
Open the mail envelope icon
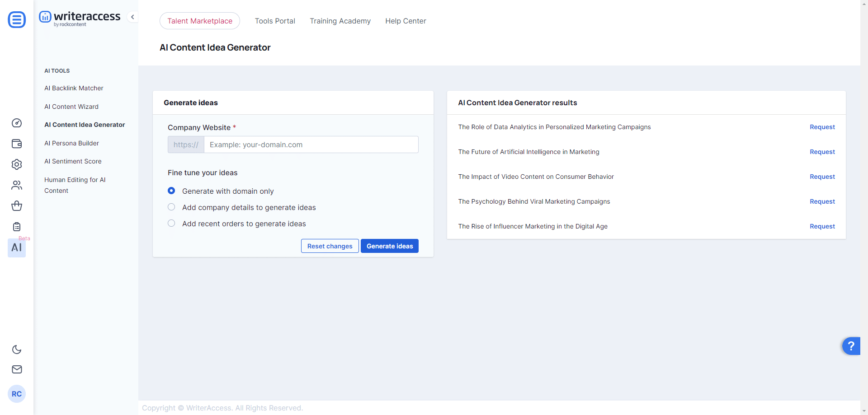pos(17,369)
